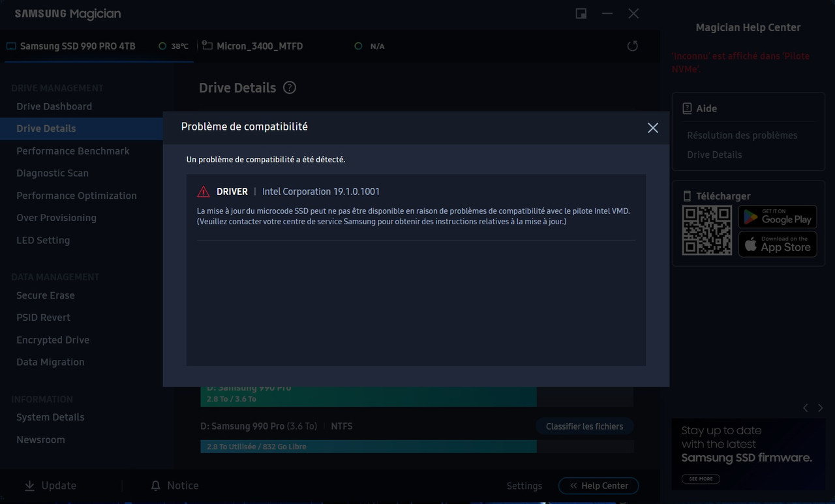Click the Aide section book icon
This screenshot has width=835, height=504.
(687, 109)
